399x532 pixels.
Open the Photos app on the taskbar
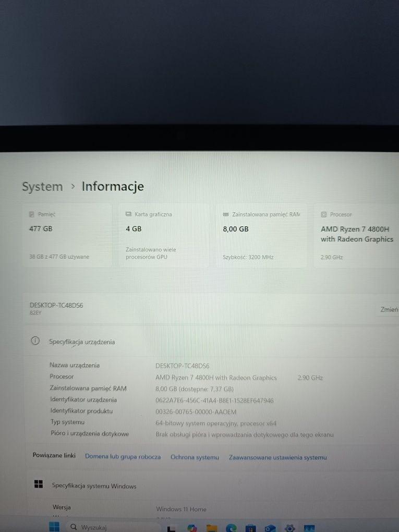pos(309,528)
